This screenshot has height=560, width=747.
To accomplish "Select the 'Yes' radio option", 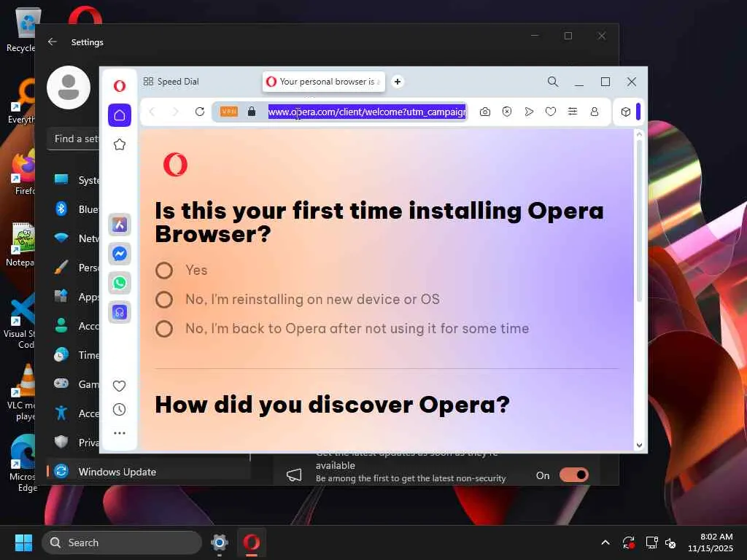I will pos(164,271).
